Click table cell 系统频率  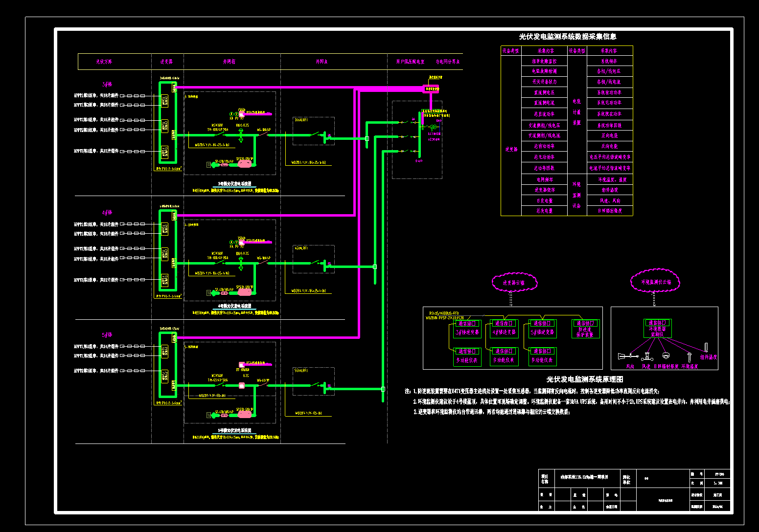[x=609, y=61]
